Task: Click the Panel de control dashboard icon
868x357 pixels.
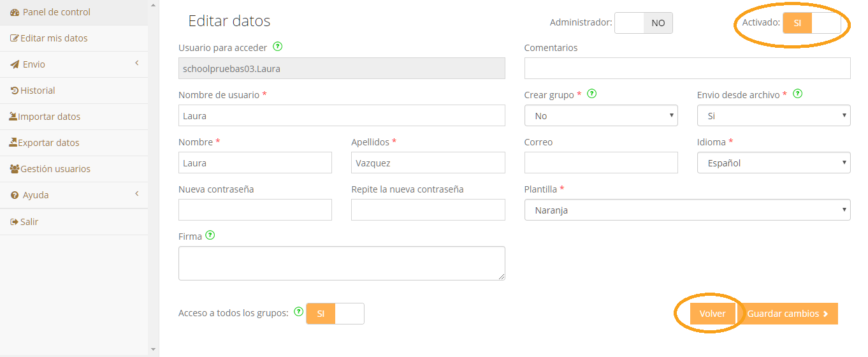Action: 15,12
